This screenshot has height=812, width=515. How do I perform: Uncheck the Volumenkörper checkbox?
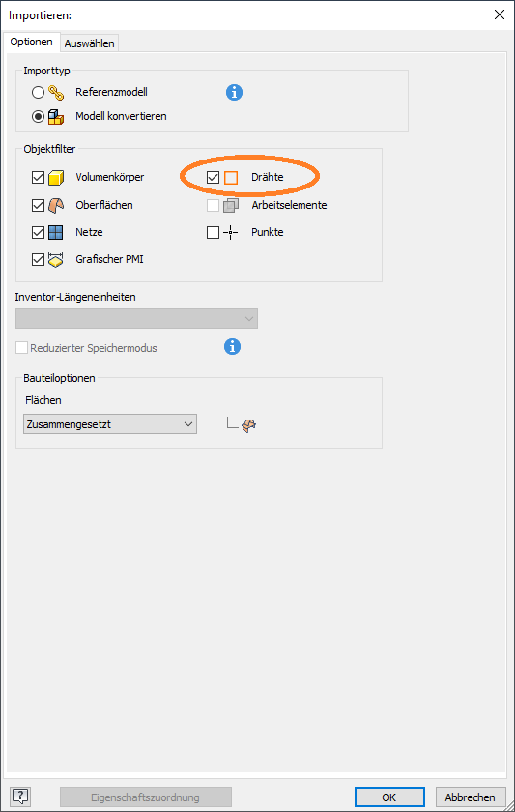(38, 178)
